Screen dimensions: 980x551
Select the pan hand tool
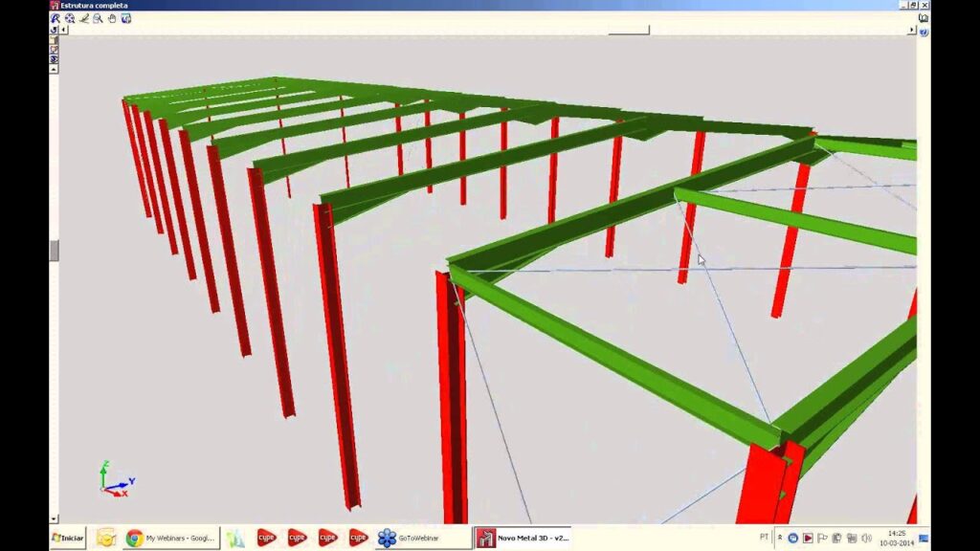click(x=112, y=18)
